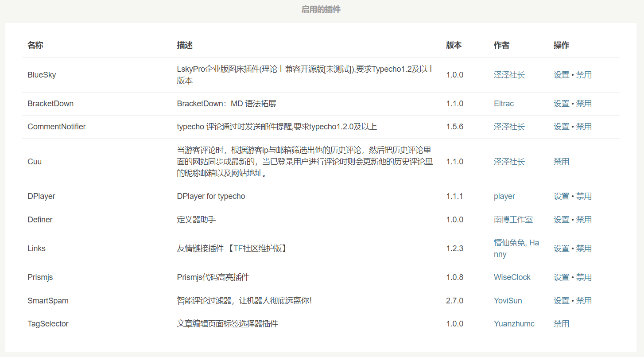Click the 描述 column header
644x357 pixels.
[185, 45]
